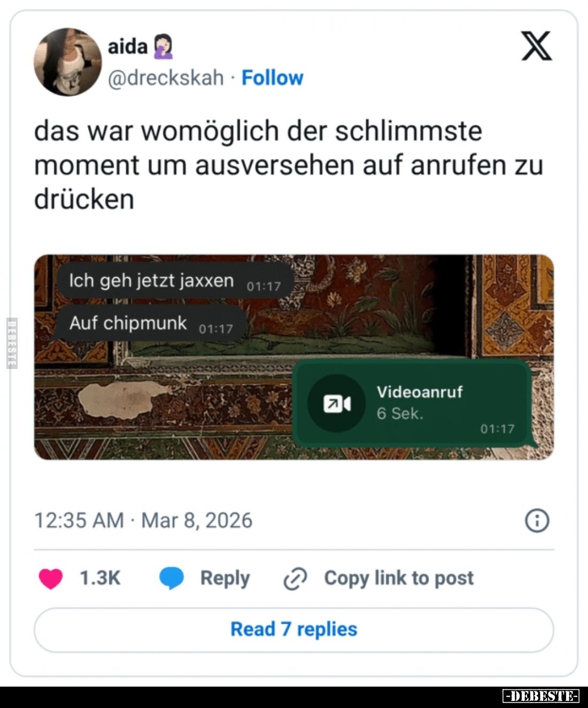
Task: Click the Follow link
Action: click(x=273, y=78)
